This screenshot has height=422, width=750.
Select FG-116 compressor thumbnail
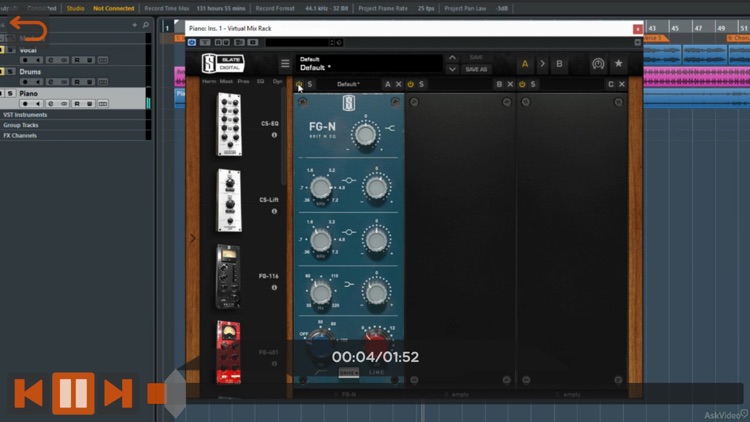click(x=229, y=277)
